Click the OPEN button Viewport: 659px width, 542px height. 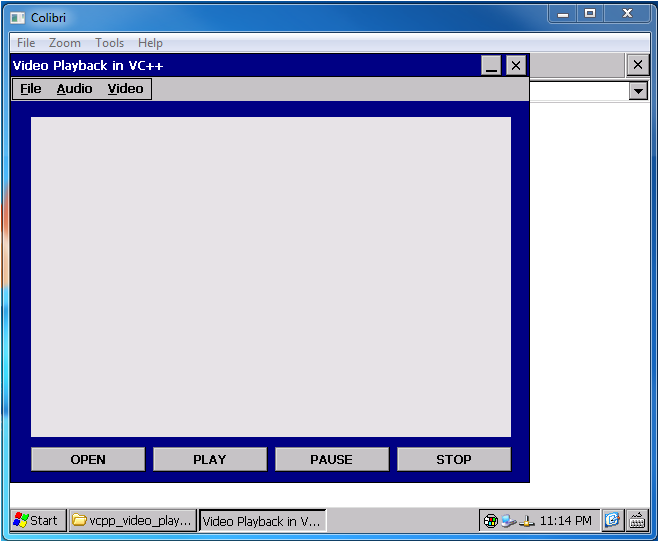(88, 459)
